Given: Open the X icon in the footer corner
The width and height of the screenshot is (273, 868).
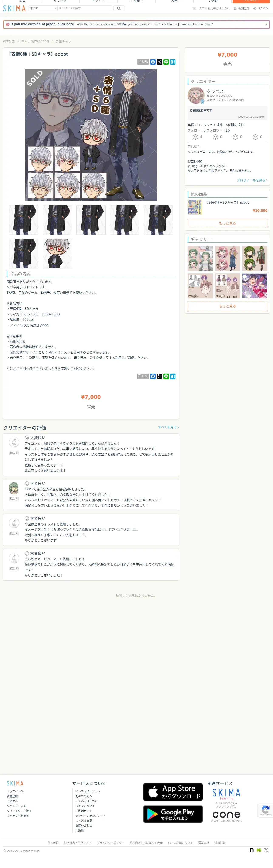Looking at the screenshot, I should (266, 850).
